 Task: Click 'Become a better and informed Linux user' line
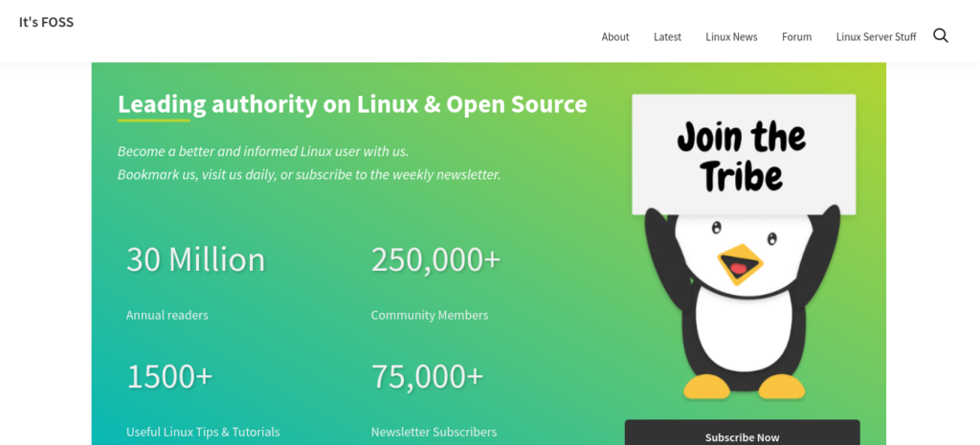click(263, 151)
